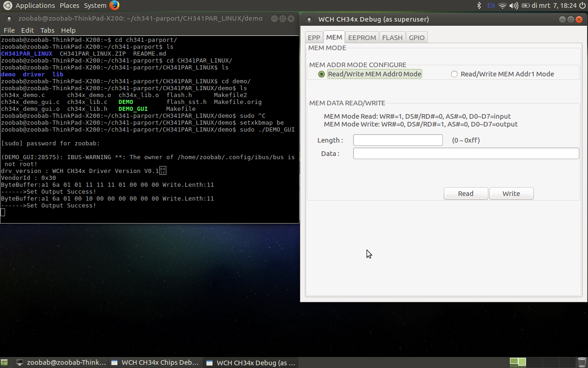Viewport: 588px width, 368px height.
Task: Focus the Data input field
Action: 466,154
